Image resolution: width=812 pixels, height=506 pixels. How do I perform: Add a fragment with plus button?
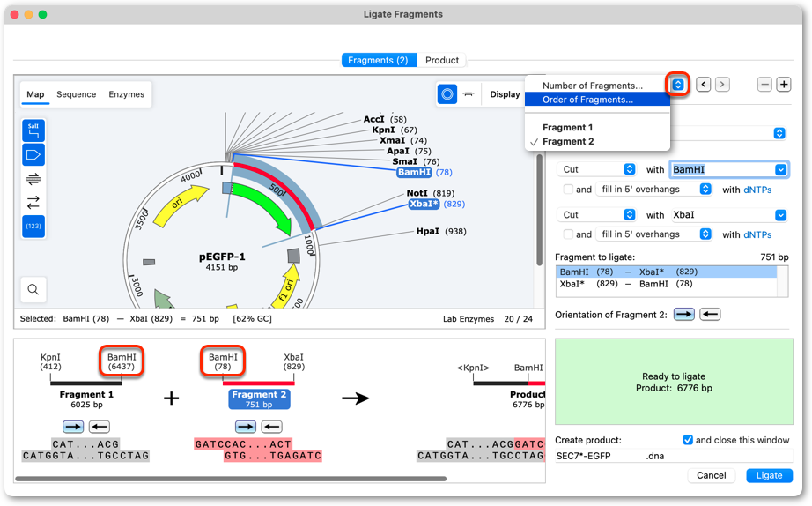click(x=784, y=84)
